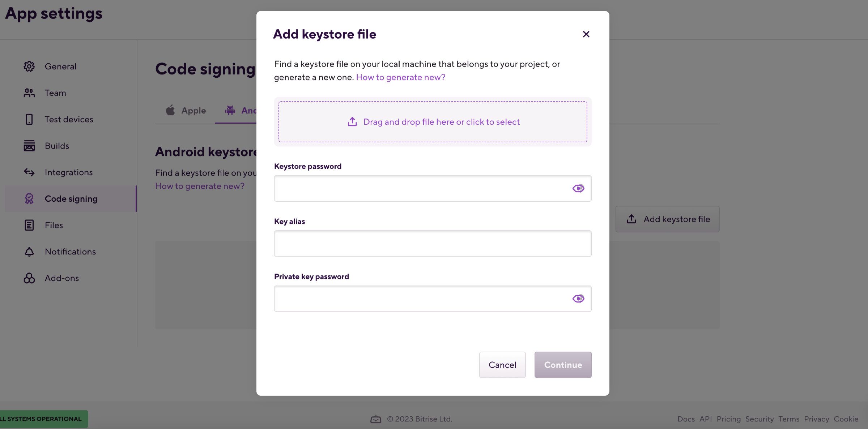Select the Team sidebar icon
The height and width of the screenshot is (429, 868).
[x=29, y=93]
